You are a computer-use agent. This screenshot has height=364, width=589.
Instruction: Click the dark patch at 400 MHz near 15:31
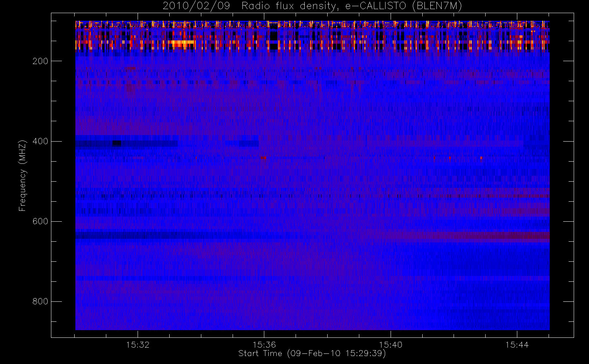click(x=116, y=143)
